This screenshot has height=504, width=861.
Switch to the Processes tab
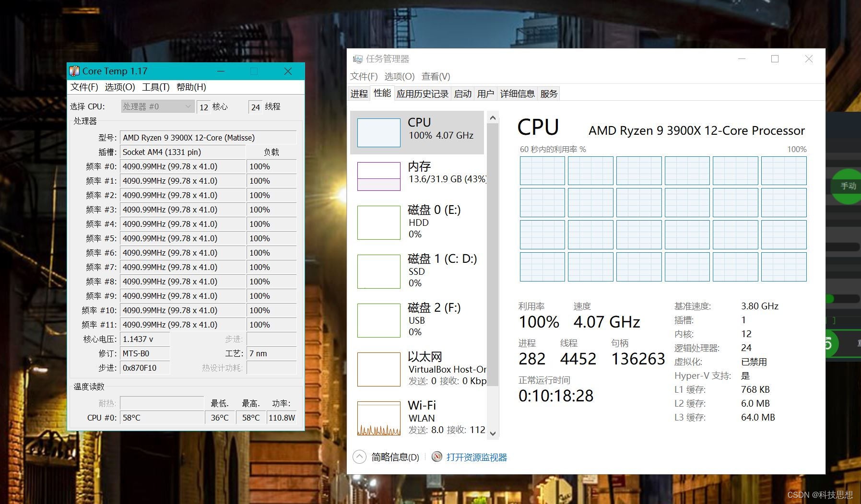tap(359, 94)
